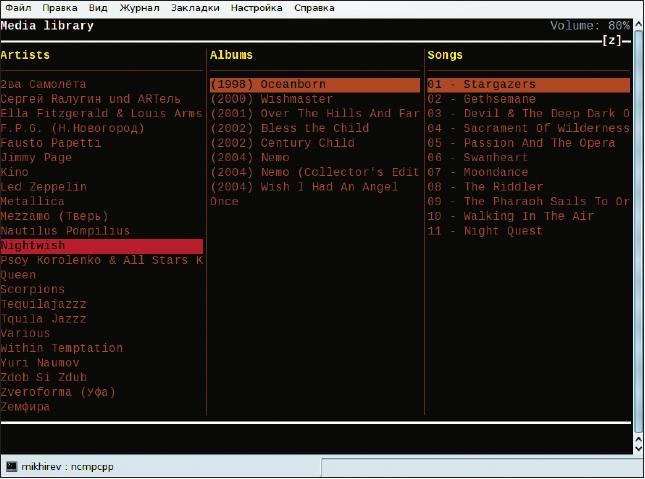
Task: Open the Закладки menu
Action: coord(195,8)
